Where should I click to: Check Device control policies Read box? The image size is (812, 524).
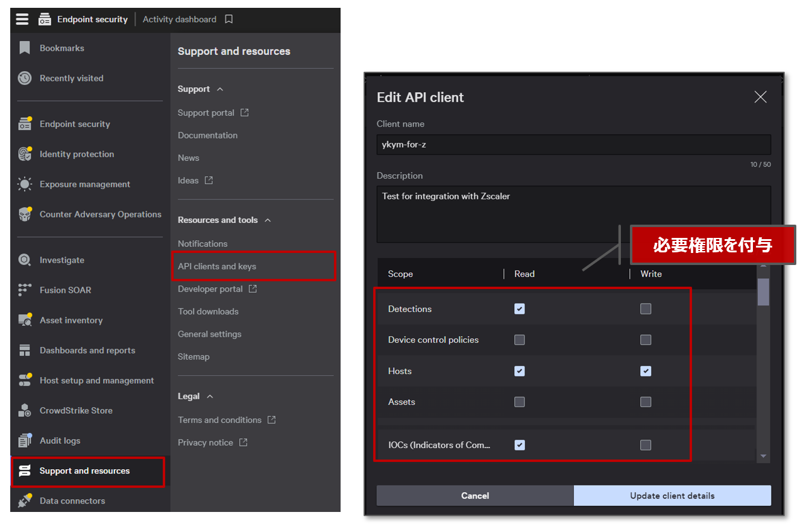(x=520, y=340)
